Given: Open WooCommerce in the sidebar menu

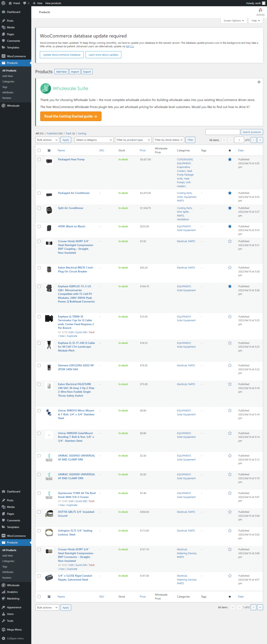Looking at the screenshot, I should pyautogui.click(x=16, y=56).
